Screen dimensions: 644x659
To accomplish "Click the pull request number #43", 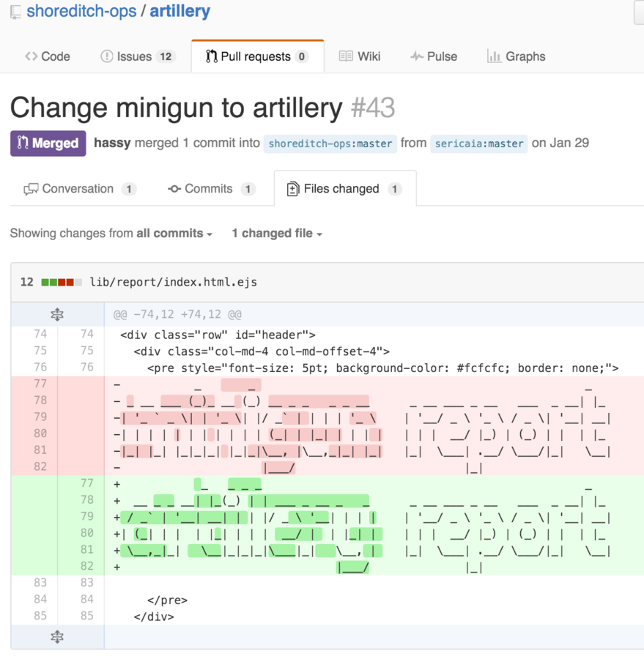I will pos(373,108).
